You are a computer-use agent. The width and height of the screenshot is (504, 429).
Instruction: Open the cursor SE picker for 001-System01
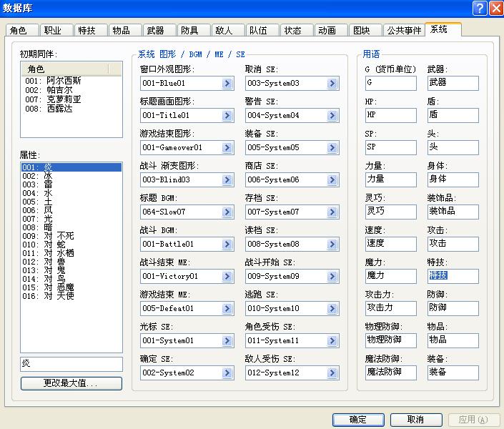point(227,340)
